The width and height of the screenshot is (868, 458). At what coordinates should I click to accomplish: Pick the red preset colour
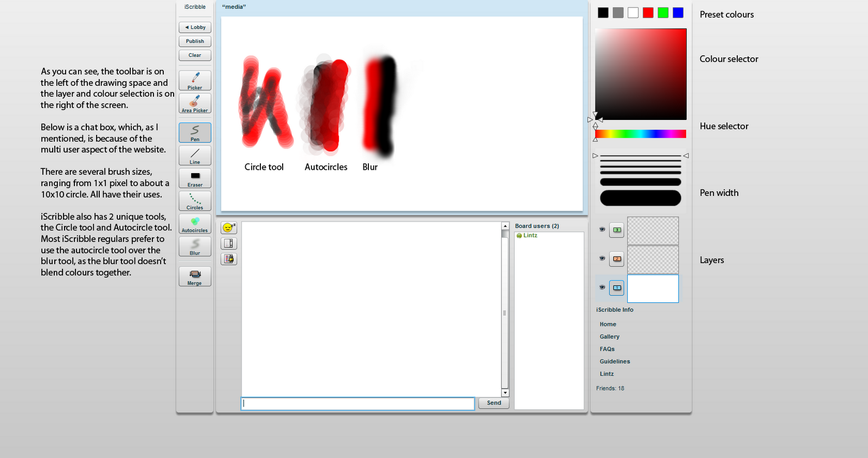[648, 13]
